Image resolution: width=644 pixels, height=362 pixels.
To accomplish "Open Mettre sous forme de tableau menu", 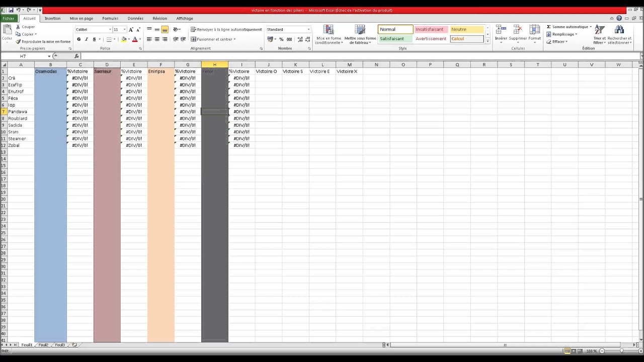I will click(x=360, y=35).
